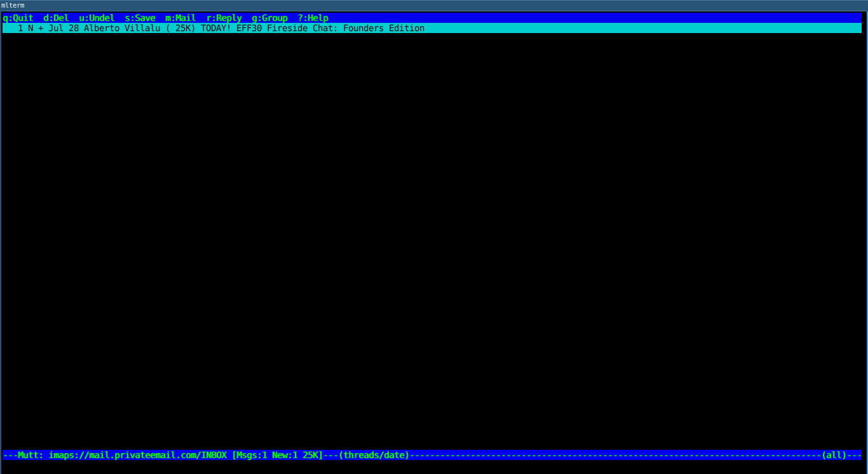Click the u:Undel command

pos(97,18)
